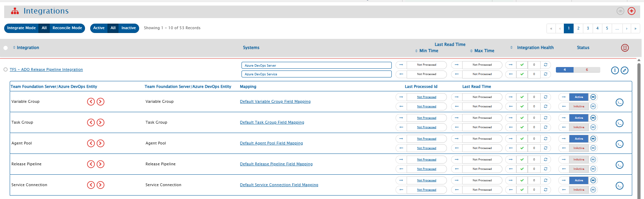Image resolution: width=644 pixels, height=199 pixels.
Task: Select the Inactive filter tab
Action: pos(128,28)
